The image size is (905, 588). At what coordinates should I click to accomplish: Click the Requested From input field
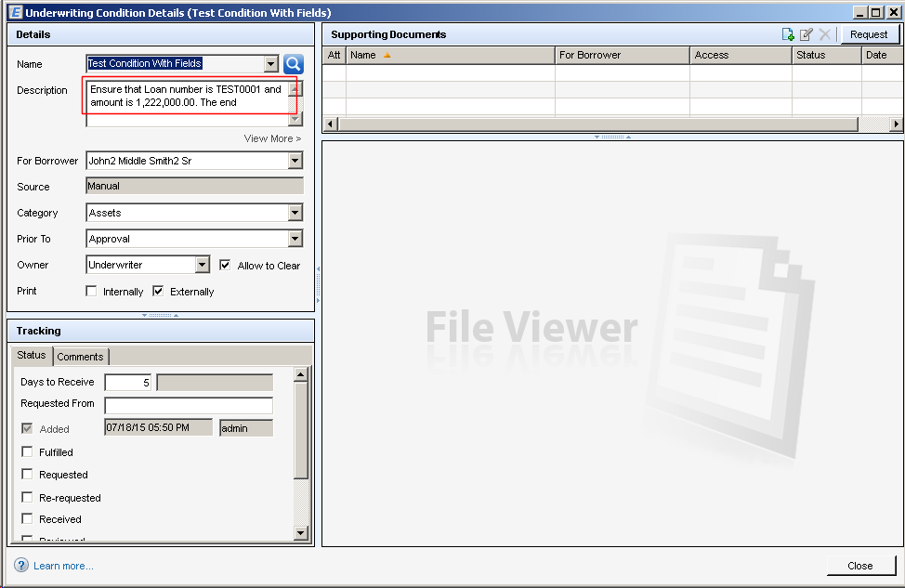[x=189, y=405]
